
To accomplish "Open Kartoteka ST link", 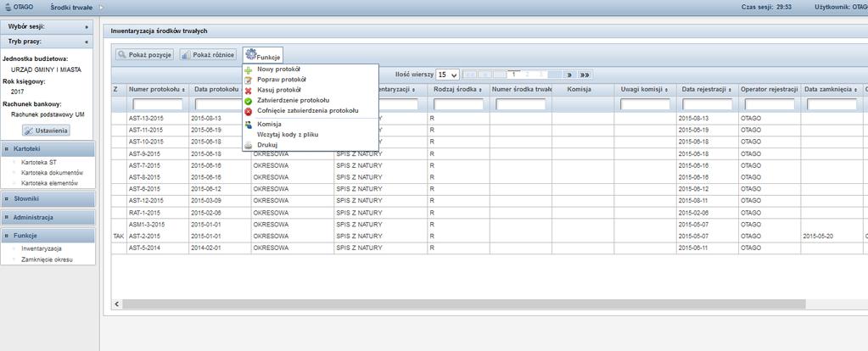I will pos(38,163).
